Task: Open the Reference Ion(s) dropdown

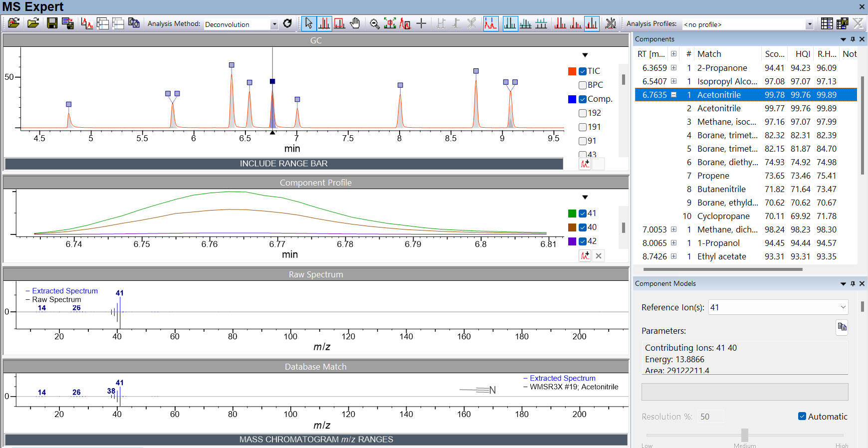Action: click(843, 307)
